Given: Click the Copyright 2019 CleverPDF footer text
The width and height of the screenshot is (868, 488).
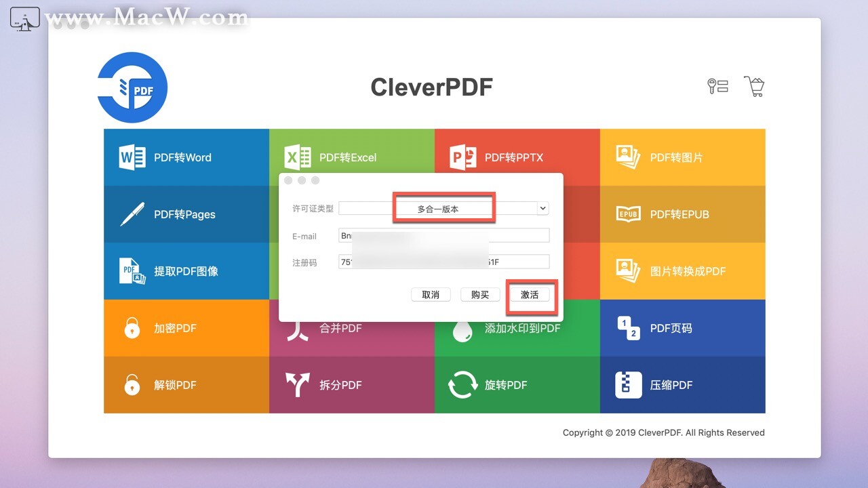Looking at the screenshot, I should [664, 432].
